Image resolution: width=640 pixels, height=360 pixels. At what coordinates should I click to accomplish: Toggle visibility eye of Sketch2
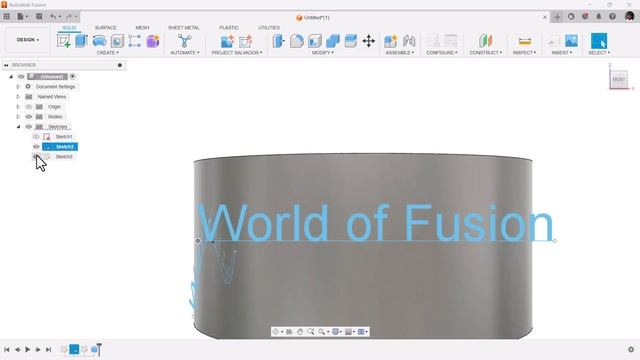click(36, 147)
